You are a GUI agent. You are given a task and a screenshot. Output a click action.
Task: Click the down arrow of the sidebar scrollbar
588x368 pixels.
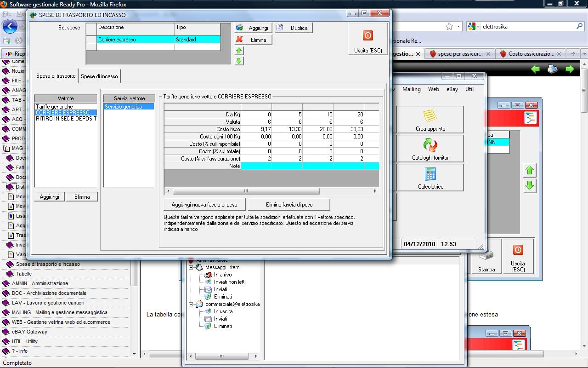[x=134, y=354]
